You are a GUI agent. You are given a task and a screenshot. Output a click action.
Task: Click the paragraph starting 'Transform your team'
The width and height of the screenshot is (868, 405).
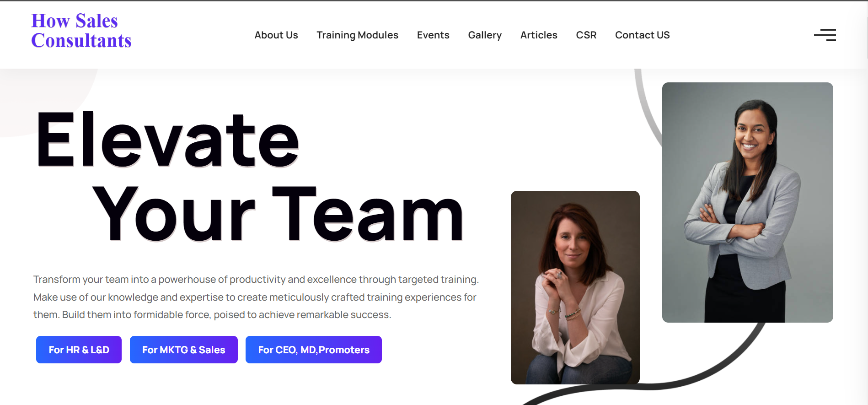pos(256,297)
